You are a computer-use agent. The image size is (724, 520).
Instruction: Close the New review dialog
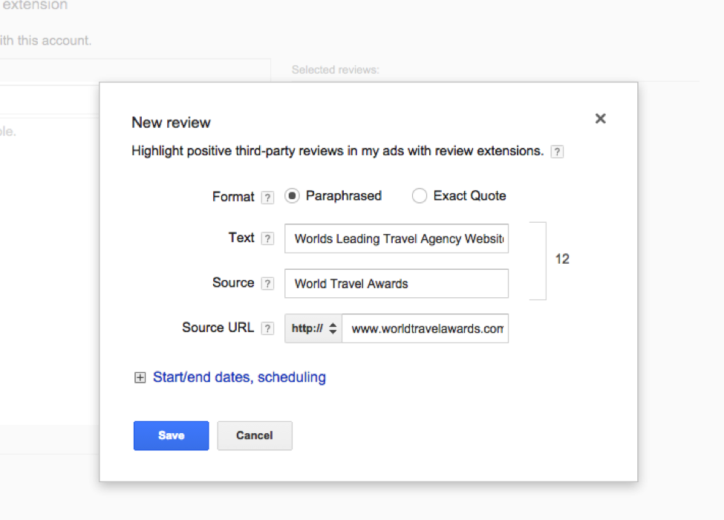pos(600,119)
